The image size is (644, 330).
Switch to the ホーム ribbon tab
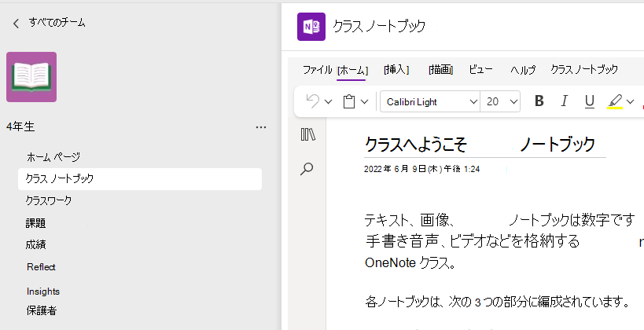pyautogui.click(x=352, y=70)
